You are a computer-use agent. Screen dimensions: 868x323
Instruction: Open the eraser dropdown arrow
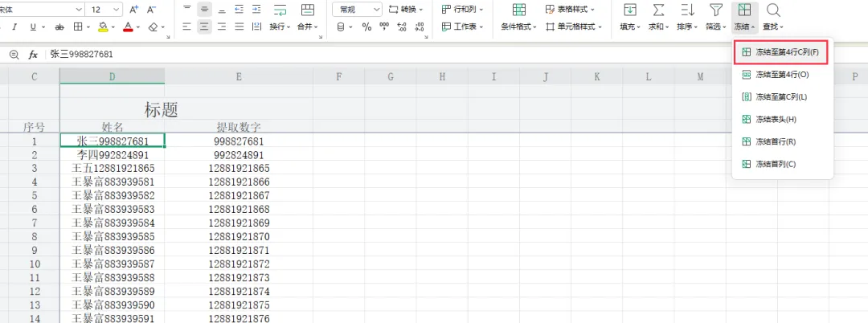coord(164,27)
